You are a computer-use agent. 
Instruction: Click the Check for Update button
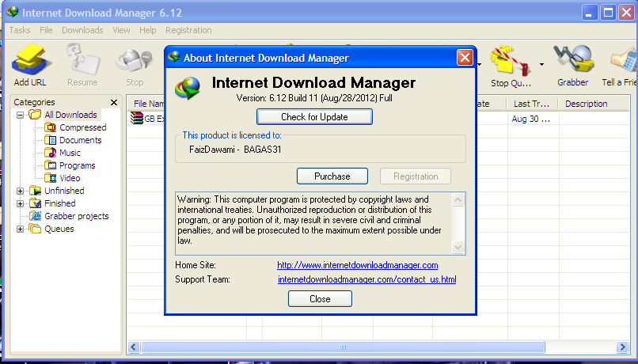pyautogui.click(x=314, y=117)
